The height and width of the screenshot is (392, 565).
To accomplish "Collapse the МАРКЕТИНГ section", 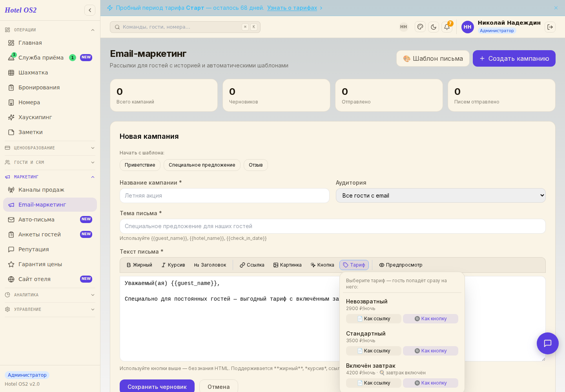I will (50, 177).
